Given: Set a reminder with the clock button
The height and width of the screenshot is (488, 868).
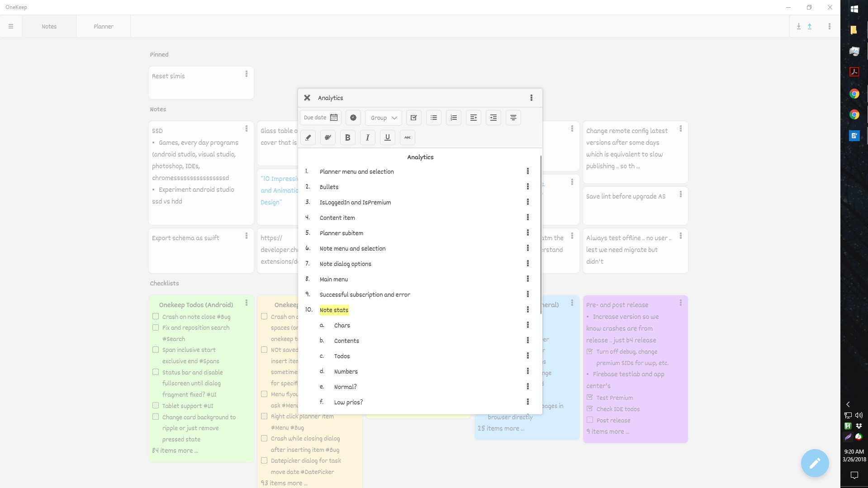Looking at the screenshot, I should pyautogui.click(x=353, y=118).
